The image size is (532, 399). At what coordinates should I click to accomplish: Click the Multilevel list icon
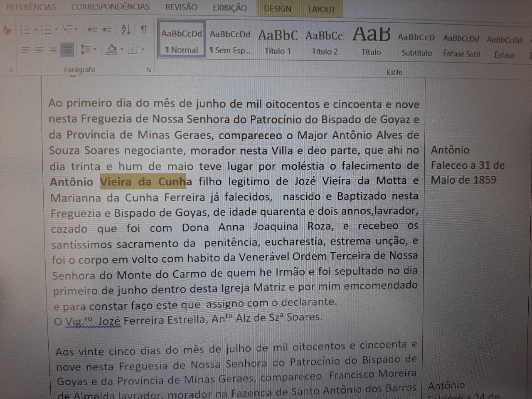(x=69, y=30)
